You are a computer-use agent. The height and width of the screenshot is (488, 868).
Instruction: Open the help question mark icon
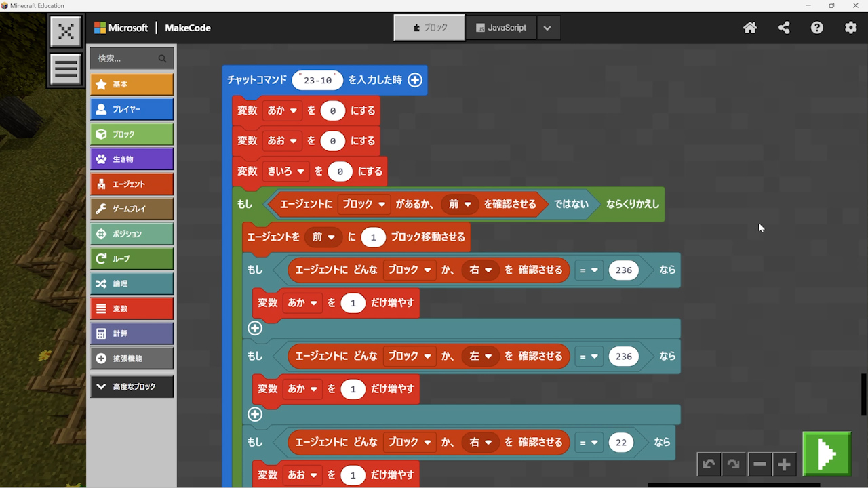pos(817,28)
